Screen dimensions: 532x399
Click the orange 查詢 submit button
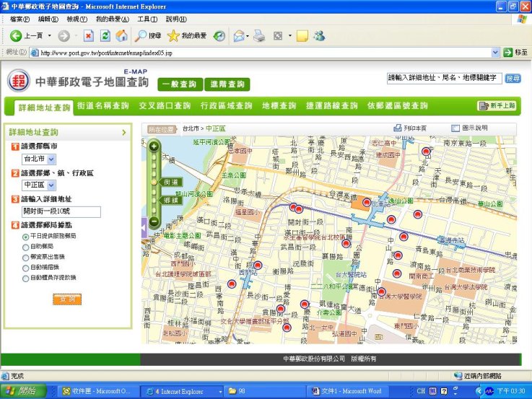(67, 299)
